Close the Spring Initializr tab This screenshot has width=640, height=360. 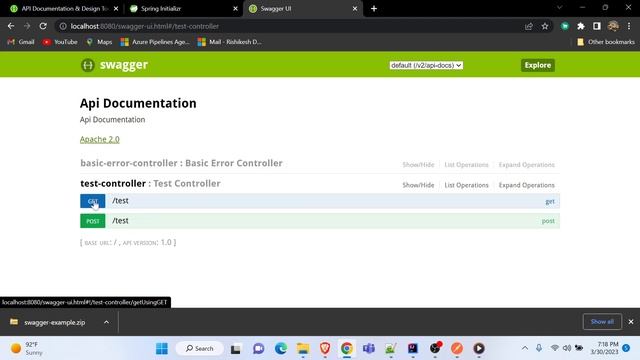point(236,9)
